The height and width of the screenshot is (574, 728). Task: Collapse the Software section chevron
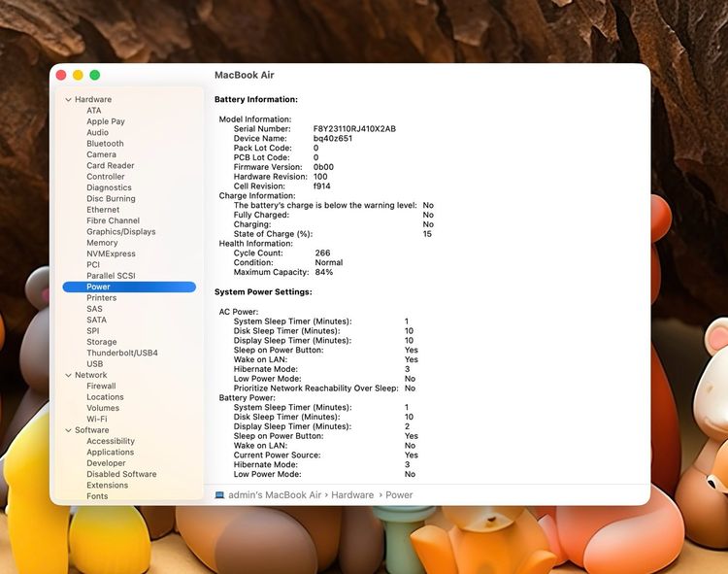click(x=68, y=430)
